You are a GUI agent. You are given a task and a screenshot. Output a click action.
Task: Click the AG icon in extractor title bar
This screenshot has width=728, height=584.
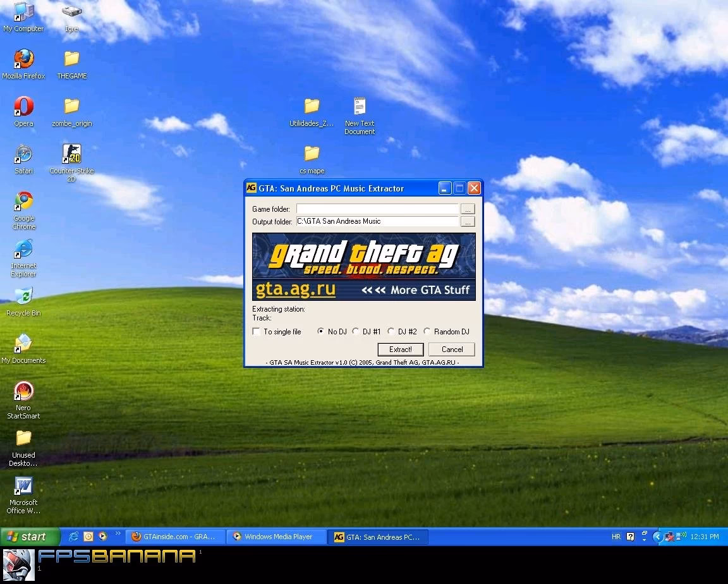(251, 188)
